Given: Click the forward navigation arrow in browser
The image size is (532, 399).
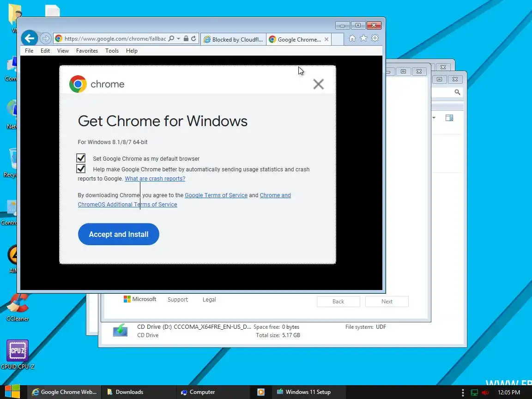Looking at the screenshot, I should tap(45, 38).
